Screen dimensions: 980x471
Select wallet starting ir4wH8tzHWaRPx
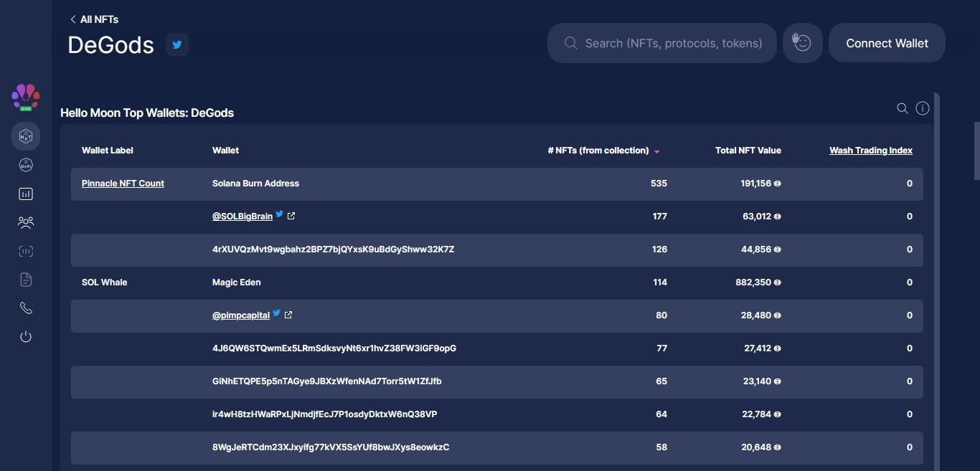coord(325,414)
